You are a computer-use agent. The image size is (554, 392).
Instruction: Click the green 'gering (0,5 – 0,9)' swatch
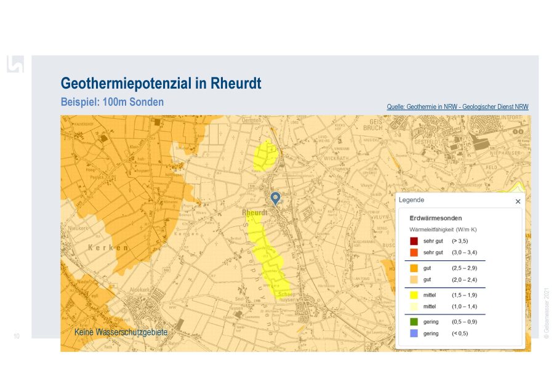point(414,322)
